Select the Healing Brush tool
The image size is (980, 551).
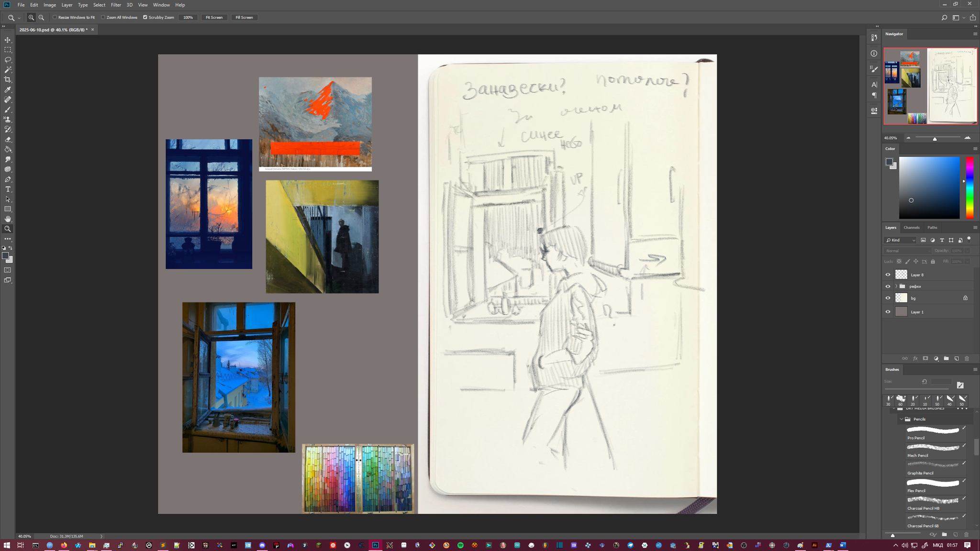8,99
